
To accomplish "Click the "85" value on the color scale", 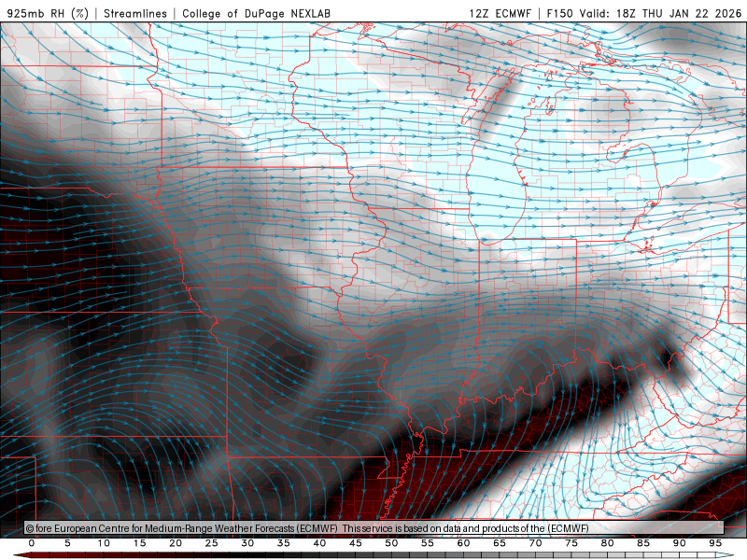I will [643, 543].
